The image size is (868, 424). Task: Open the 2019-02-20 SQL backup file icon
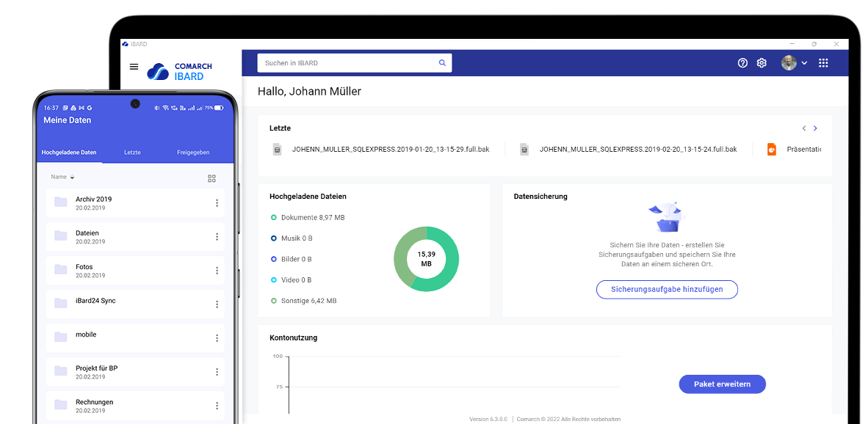point(524,149)
